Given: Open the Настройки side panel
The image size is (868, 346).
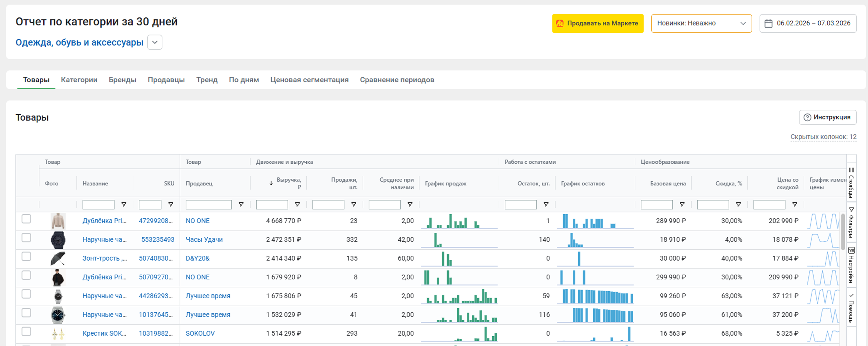Looking at the screenshot, I should [851, 265].
